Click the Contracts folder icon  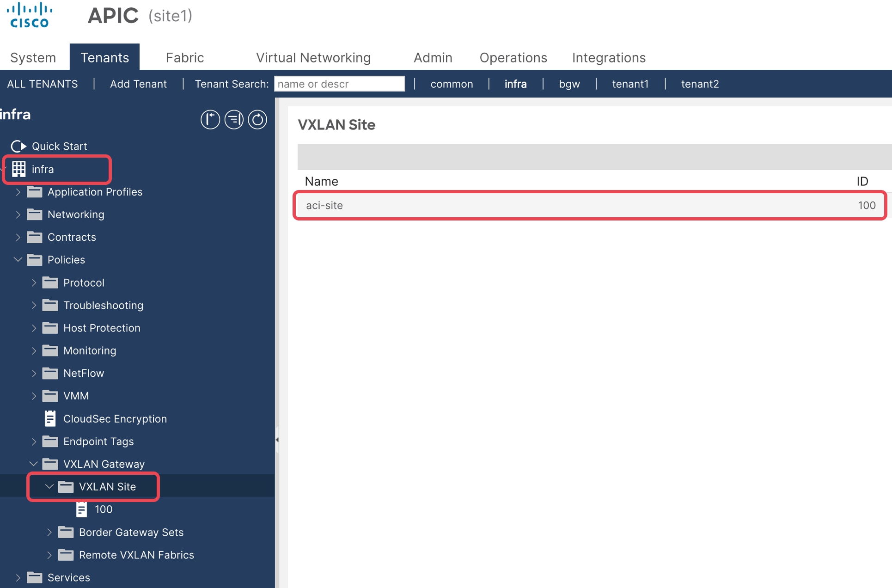point(35,237)
